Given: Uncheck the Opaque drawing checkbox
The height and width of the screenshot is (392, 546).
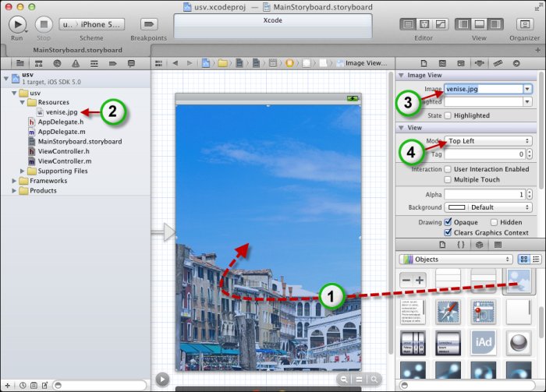Looking at the screenshot, I should pos(448,222).
